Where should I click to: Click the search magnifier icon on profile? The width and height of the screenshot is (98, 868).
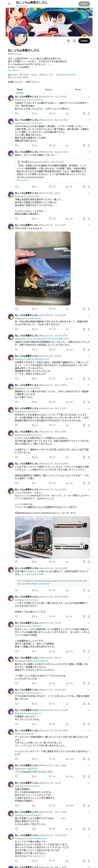coord(74,41)
